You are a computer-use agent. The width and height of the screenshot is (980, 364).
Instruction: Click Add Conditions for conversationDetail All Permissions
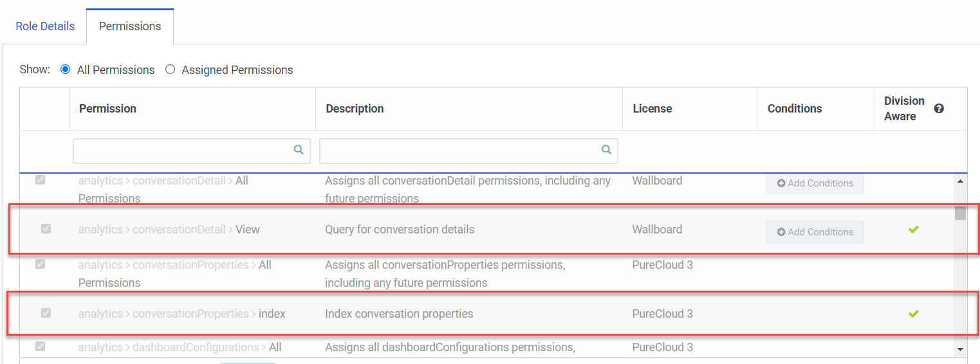[815, 183]
